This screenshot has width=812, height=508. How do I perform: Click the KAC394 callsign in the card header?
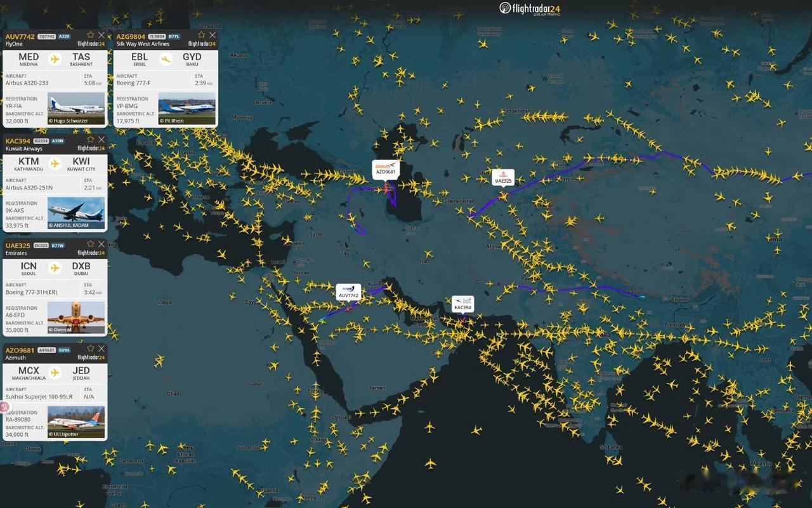[18, 141]
